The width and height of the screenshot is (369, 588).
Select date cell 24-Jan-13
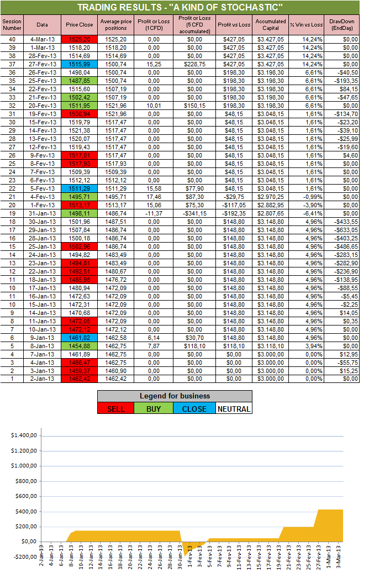pyautogui.click(x=43, y=255)
